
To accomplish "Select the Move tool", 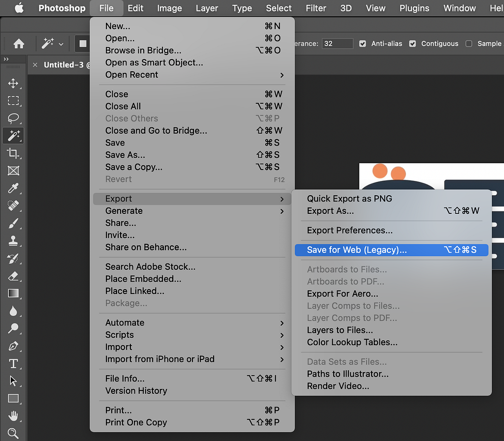I will (x=13, y=84).
